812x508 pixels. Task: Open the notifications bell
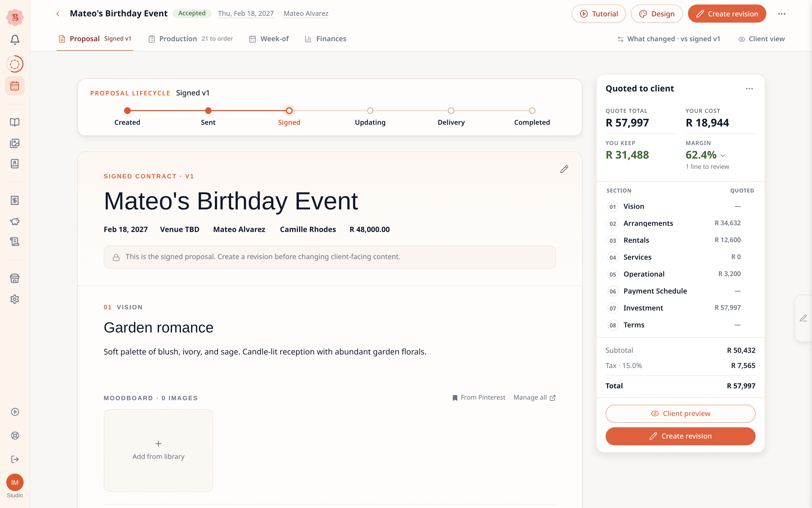point(15,40)
